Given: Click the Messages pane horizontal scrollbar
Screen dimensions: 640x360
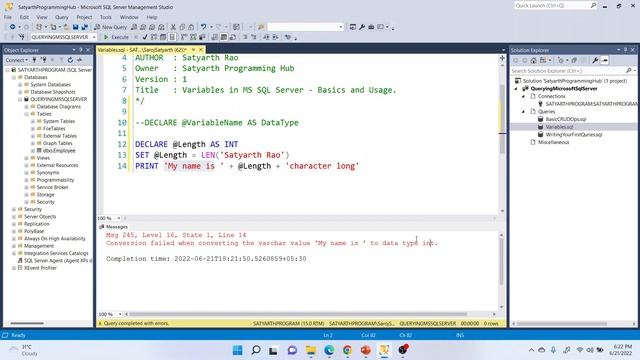Looking at the screenshot, I should [298, 314].
